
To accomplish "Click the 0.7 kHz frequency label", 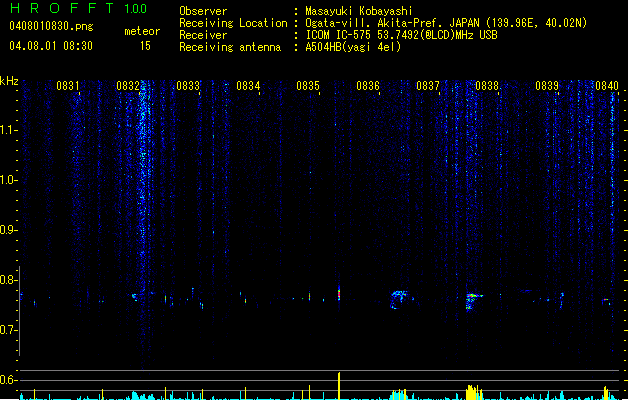I will [8, 330].
